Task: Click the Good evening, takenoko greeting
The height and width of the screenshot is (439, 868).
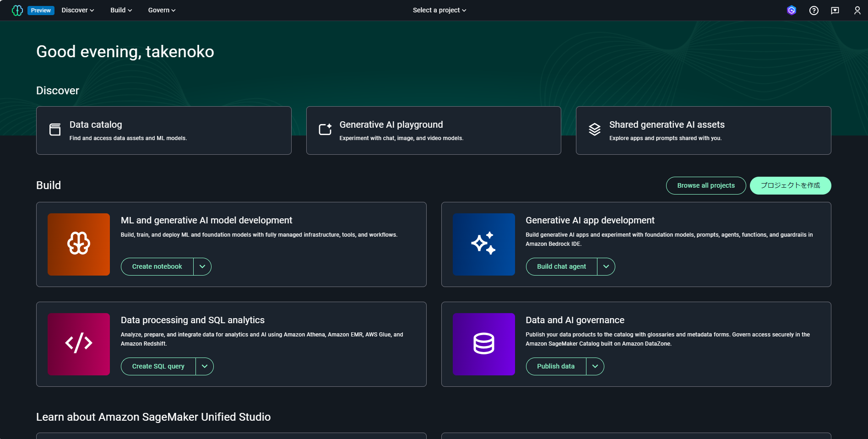Action: (125, 52)
